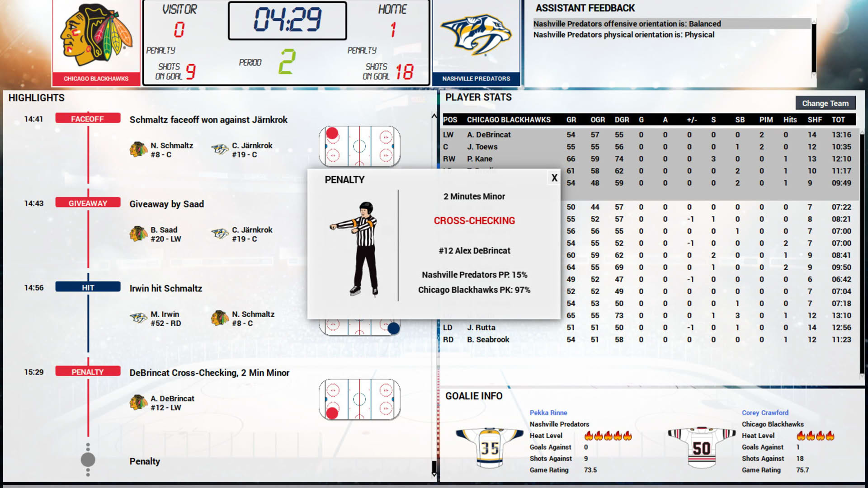Click the Chicago Blackhawks logo at top

click(x=96, y=36)
